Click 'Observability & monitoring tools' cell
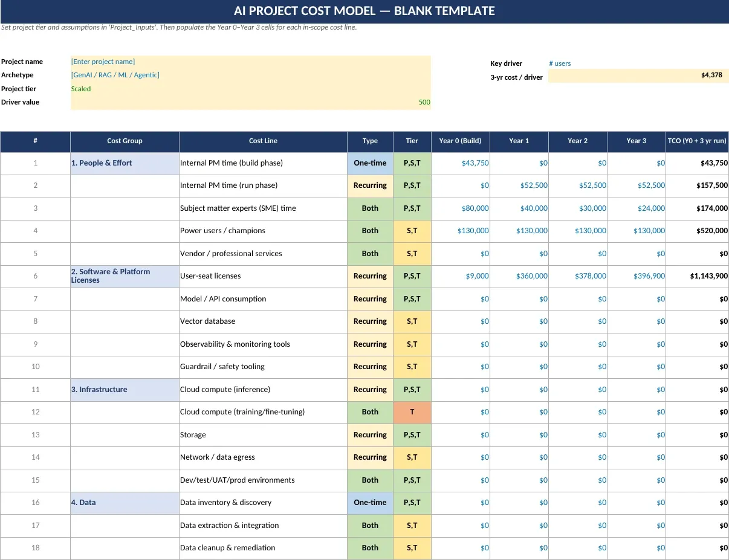This screenshot has height=560, width=729. click(x=263, y=344)
